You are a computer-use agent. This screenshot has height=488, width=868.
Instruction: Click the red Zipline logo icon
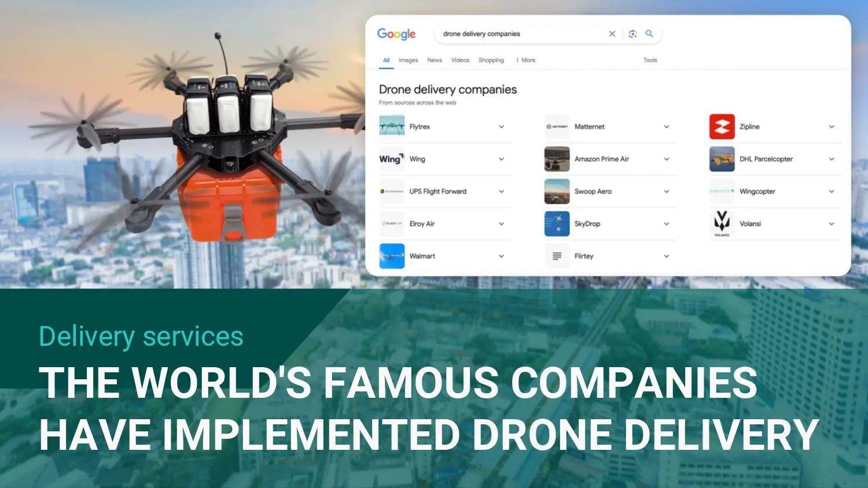click(x=722, y=127)
